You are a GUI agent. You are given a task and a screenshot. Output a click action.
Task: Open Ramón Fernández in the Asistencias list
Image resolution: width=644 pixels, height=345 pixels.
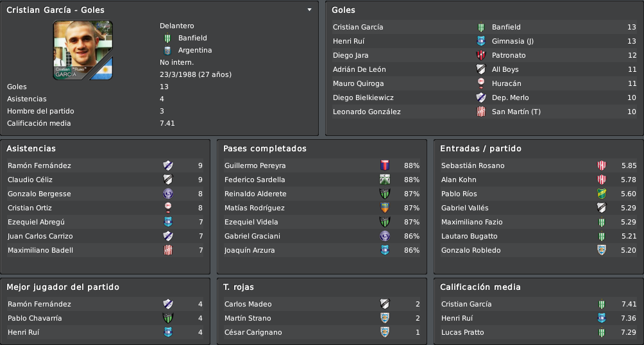click(x=39, y=165)
